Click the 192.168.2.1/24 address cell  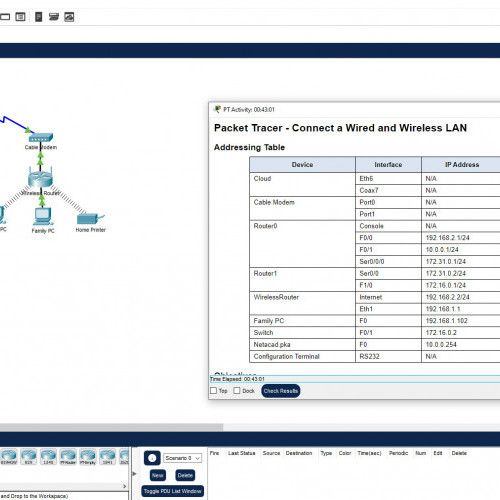click(x=461, y=238)
